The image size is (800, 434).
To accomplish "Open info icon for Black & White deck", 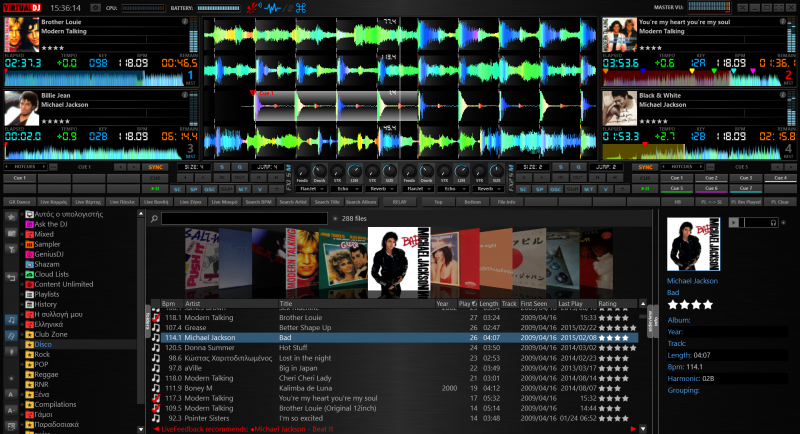I will [x=783, y=95].
